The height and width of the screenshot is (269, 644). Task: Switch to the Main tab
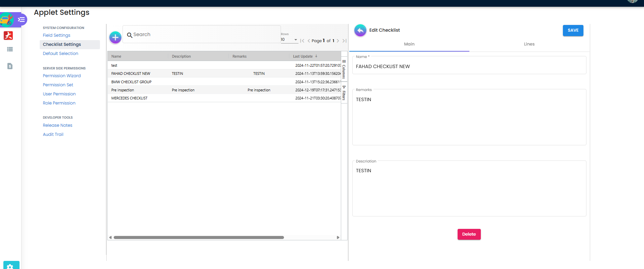(409, 44)
